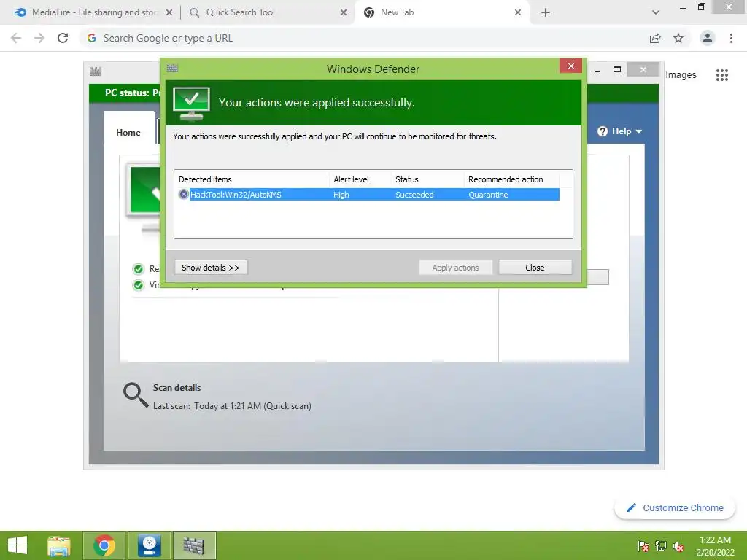This screenshot has height=560, width=747.
Task: Select the New Tab browser tab
Action: [441, 12]
